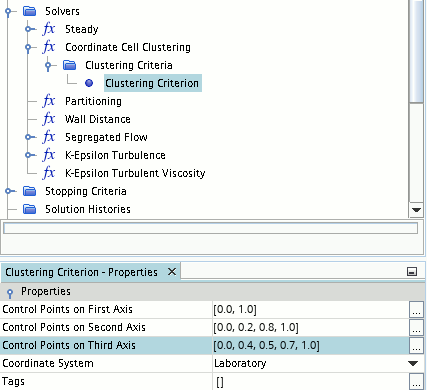
Task: Select the Segregated Flow solver
Action: click(x=106, y=137)
